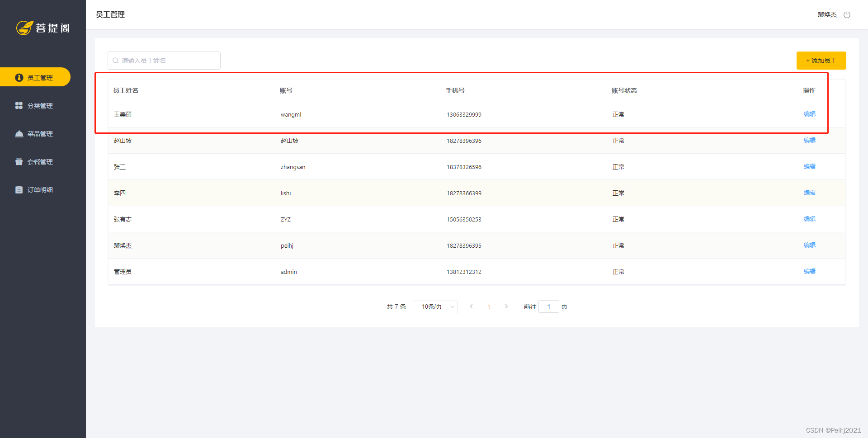
Task: Go to previous page arrow
Action: point(471,306)
